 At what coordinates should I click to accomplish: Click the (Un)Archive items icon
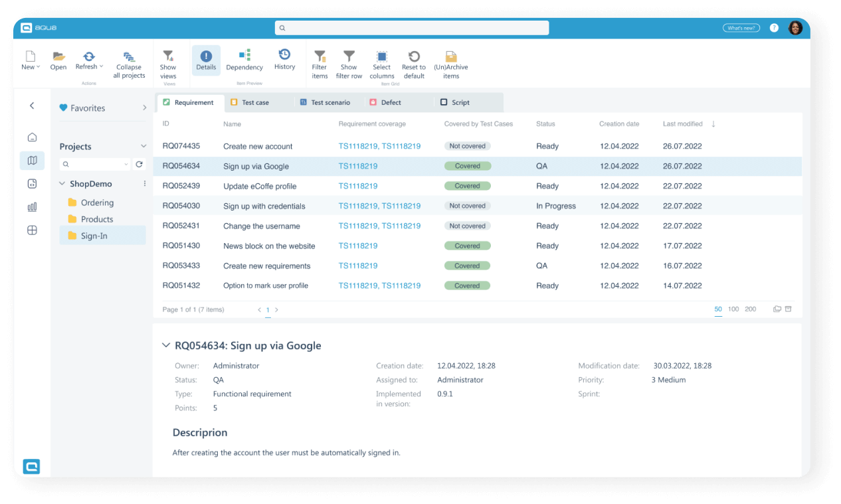coord(451,57)
